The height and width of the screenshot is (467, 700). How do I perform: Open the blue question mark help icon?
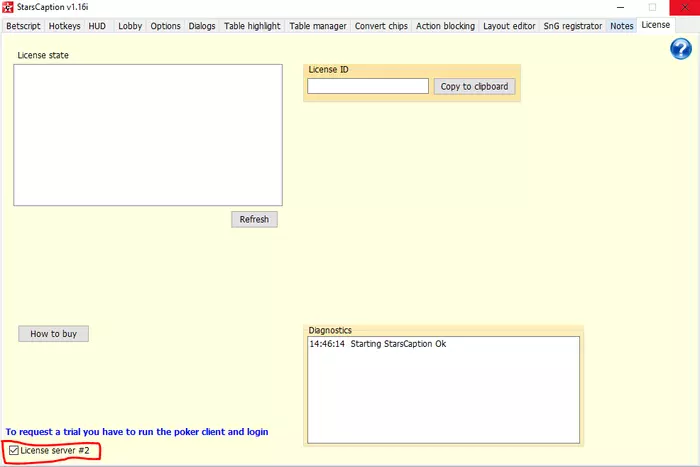click(681, 49)
